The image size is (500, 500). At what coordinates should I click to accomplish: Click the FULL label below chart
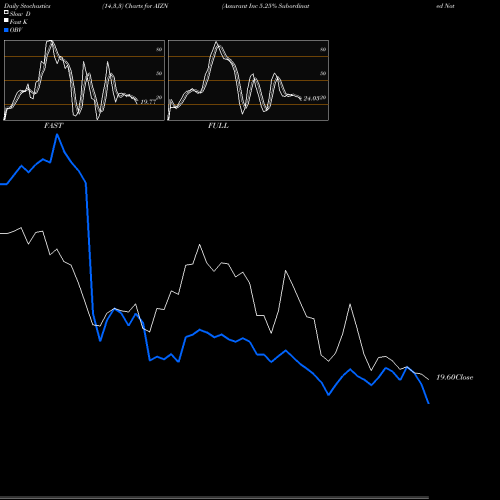[218, 126]
